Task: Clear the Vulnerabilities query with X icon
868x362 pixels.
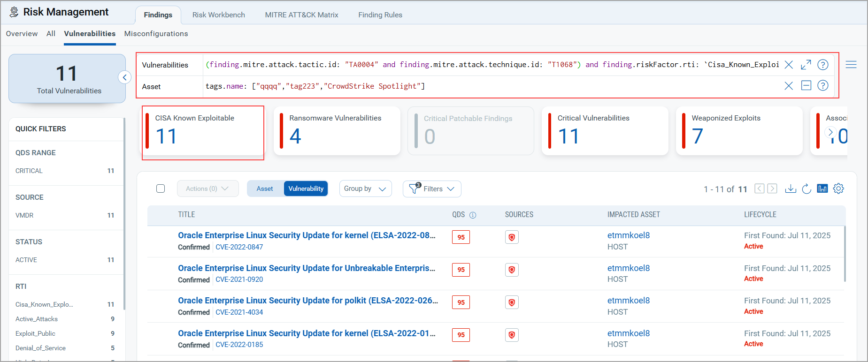Action: click(789, 65)
